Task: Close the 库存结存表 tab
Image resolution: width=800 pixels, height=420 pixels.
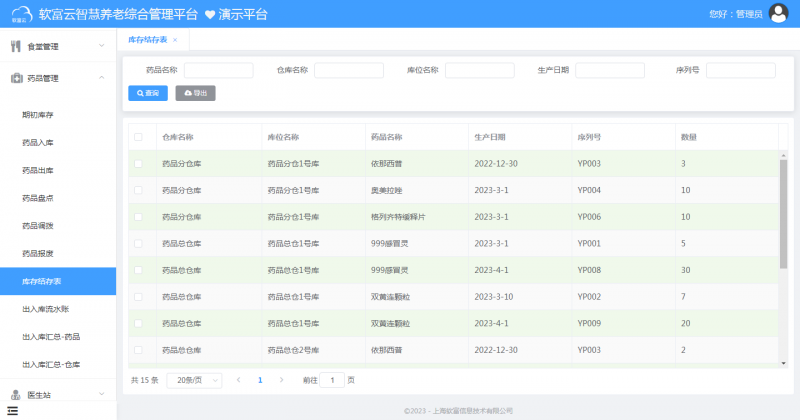Action: pos(175,40)
